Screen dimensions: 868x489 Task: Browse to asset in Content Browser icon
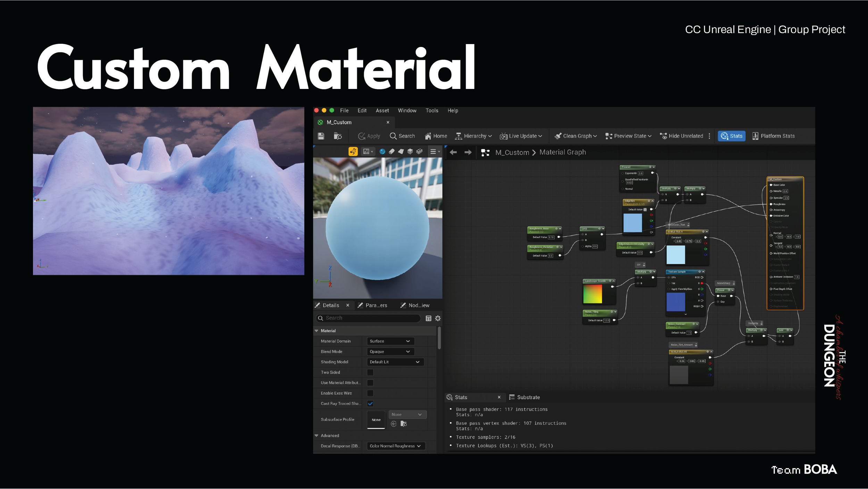pyautogui.click(x=338, y=136)
